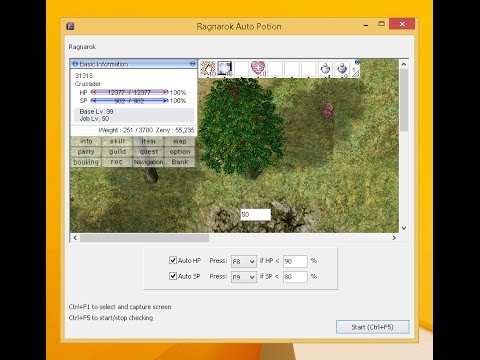480x360 pixels.
Task: Enable the Auto HP checkbox
Action: [x=173, y=260]
